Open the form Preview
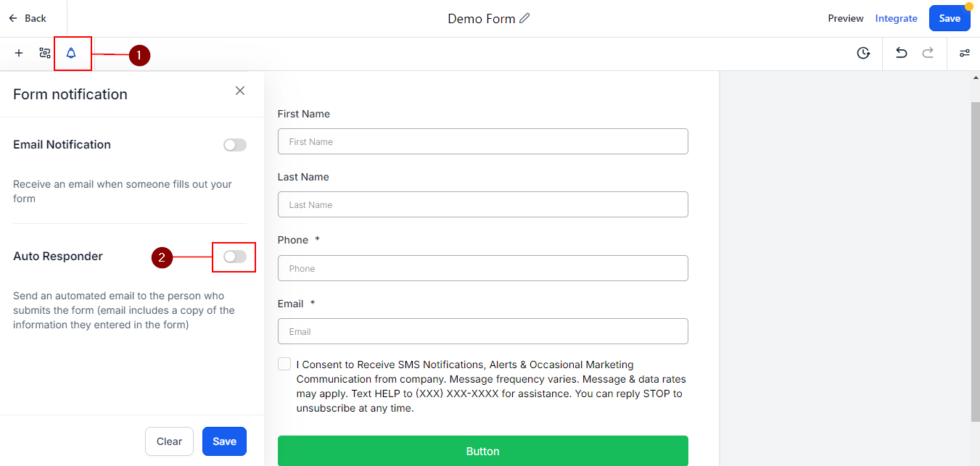This screenshot has width=980, height=466. tap(846, 18)
